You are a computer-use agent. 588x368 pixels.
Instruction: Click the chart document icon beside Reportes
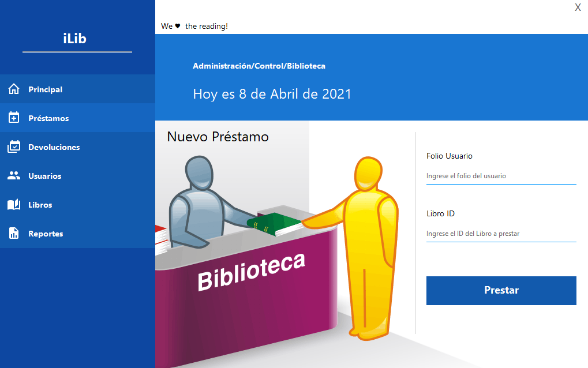pyautogui.click(x=14, y=233)
